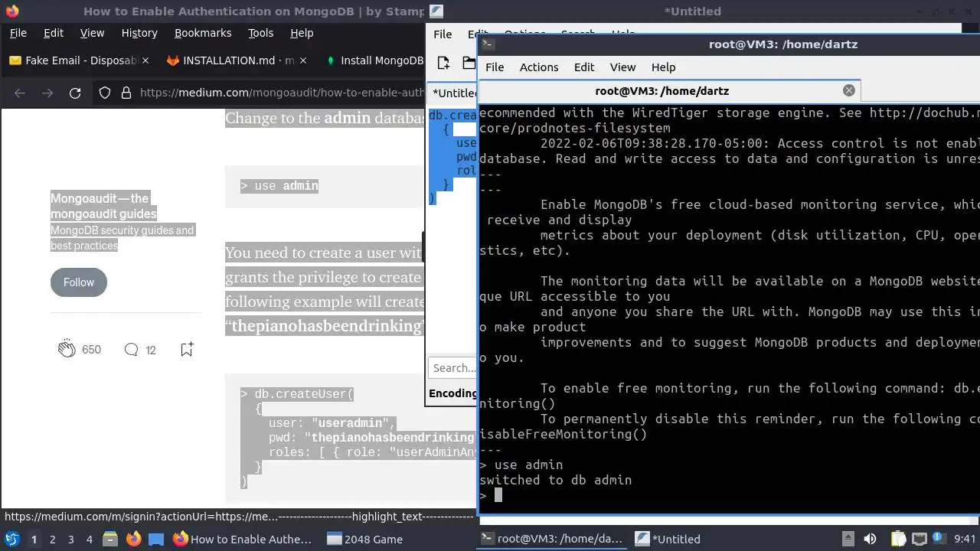This screenshot has height=551, width=980.
Task: Open file icon in text editor toolbar
Action: pos(469,63)
